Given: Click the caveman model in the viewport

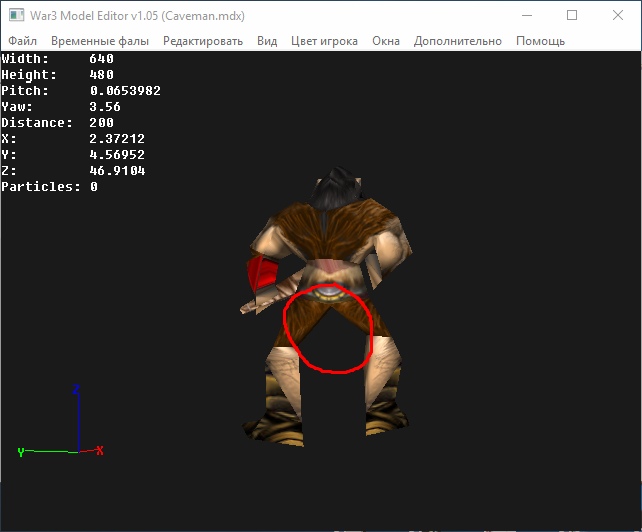Looking at the screenshot, I should click(327, 306).
